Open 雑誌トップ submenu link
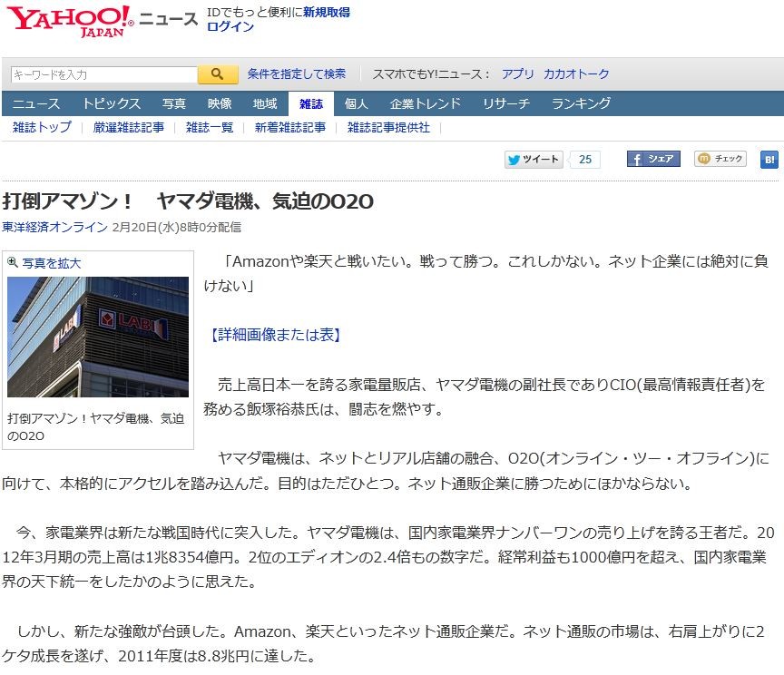The image size is (784, 675). [42, 128]
